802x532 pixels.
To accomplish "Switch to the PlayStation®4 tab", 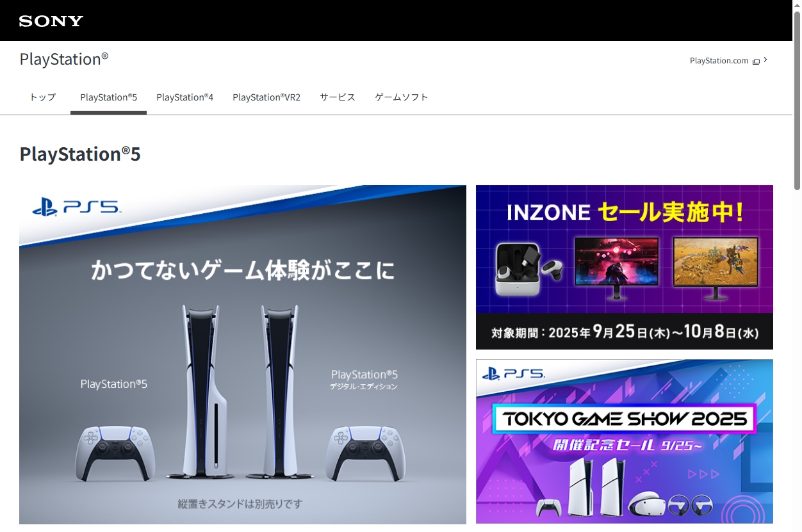I will [184, 97].
